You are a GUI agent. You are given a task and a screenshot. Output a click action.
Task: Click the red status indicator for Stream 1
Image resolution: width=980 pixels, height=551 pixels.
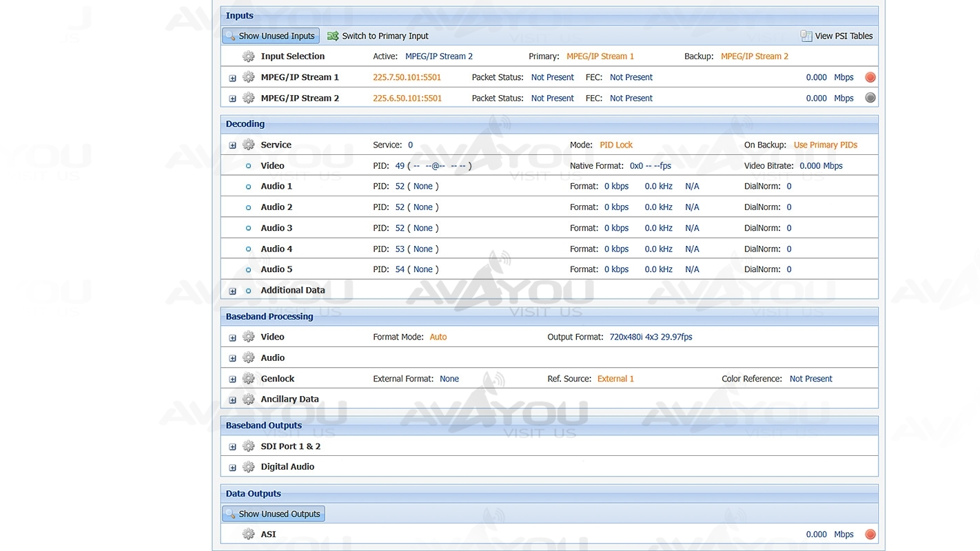point(870,77)
